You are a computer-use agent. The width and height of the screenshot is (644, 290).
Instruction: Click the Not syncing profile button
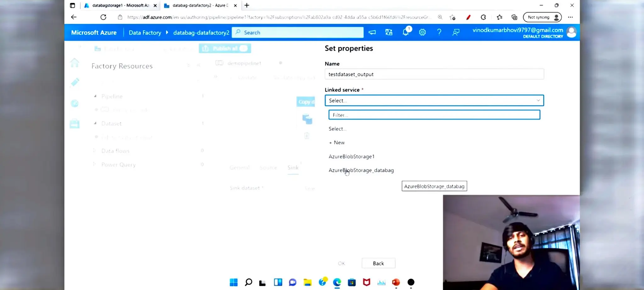(x=542, y=17)
